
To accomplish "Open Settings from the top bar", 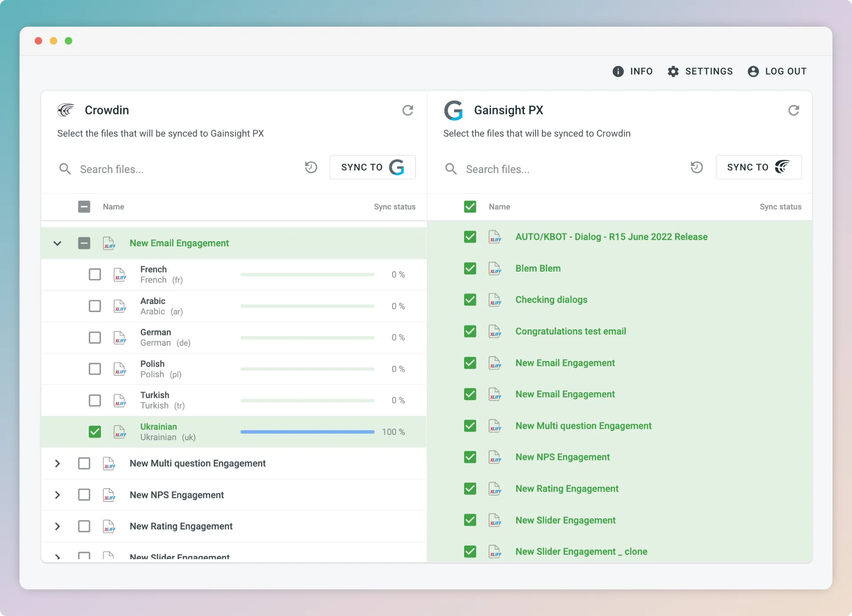I will (x=700, y=71).
